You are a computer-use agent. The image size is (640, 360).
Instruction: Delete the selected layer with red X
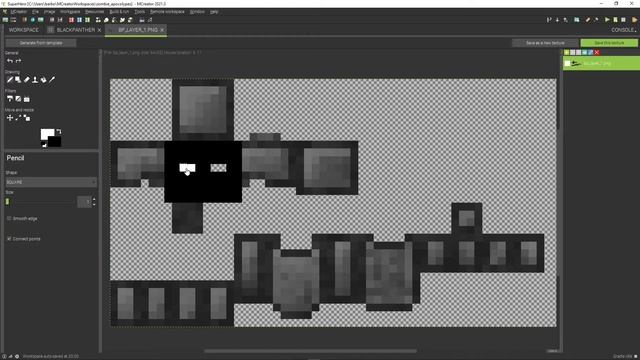click(597, 52)
